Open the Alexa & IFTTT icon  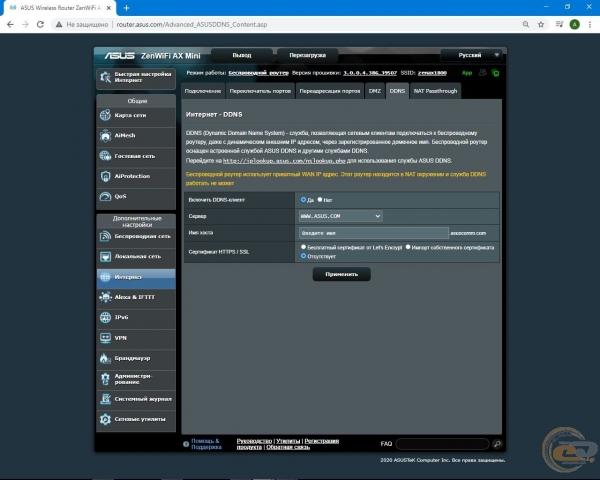click(x=105, y=297)
